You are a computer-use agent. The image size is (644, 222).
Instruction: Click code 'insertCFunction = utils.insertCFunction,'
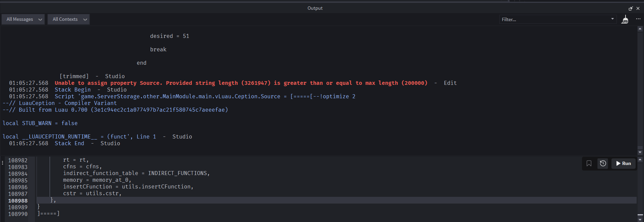pos(128,186)
